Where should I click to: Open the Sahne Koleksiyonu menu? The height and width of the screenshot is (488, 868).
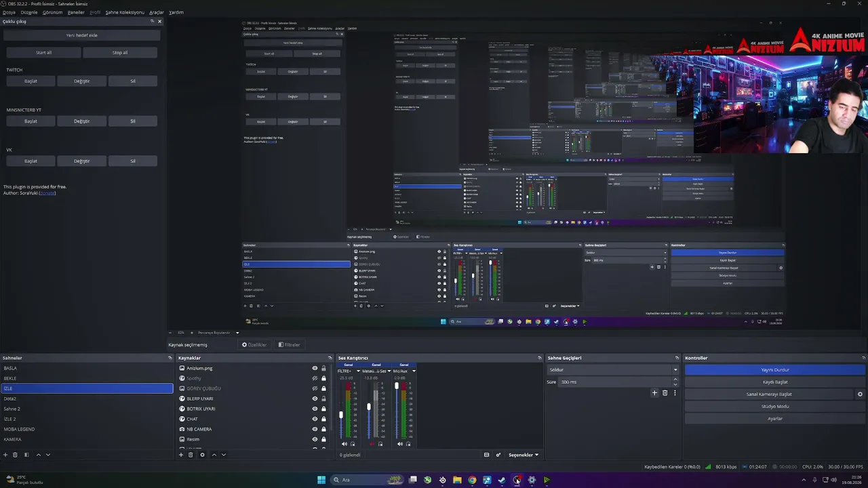click(x=125, y=12)
